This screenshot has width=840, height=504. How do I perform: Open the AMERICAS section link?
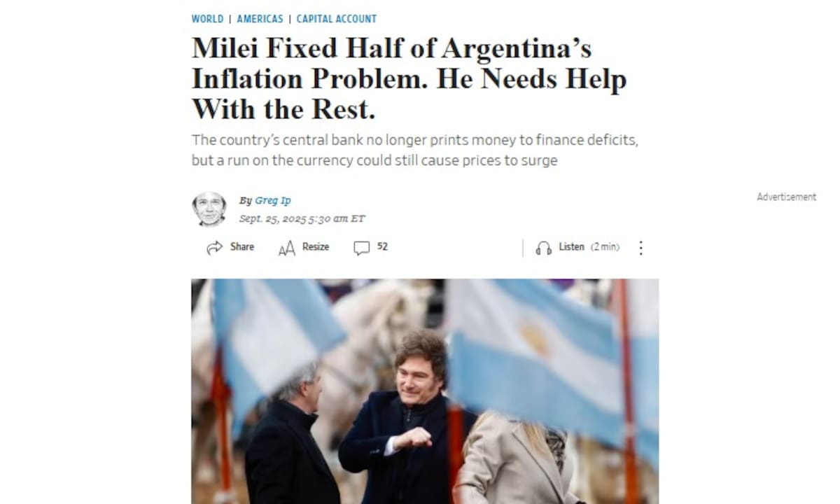260,19
